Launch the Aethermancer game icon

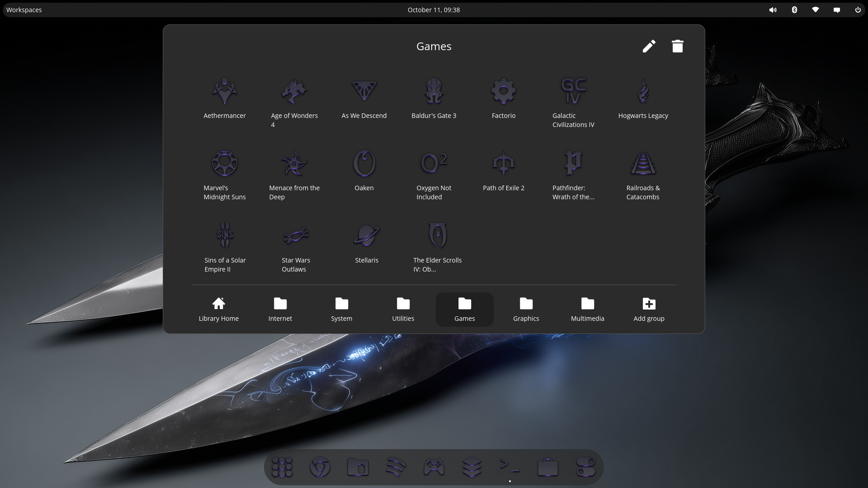225,92
